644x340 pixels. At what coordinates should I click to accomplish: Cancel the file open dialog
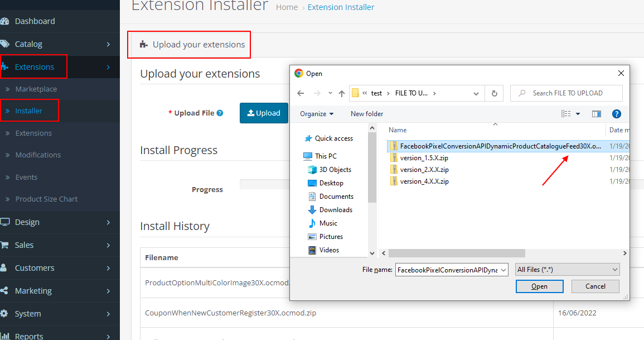pyautogui.click(x=595, y=286)
